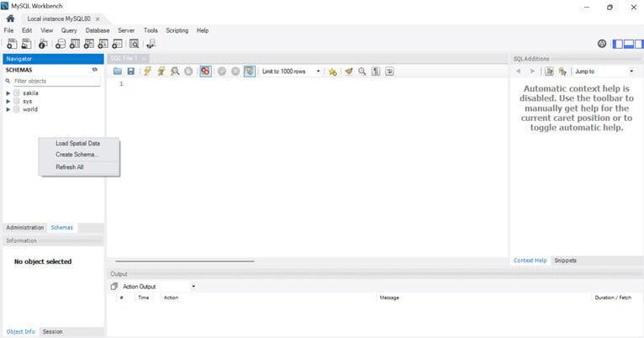Stop query execution hand icon
This screenshot has height=338, width=644.
188,71
